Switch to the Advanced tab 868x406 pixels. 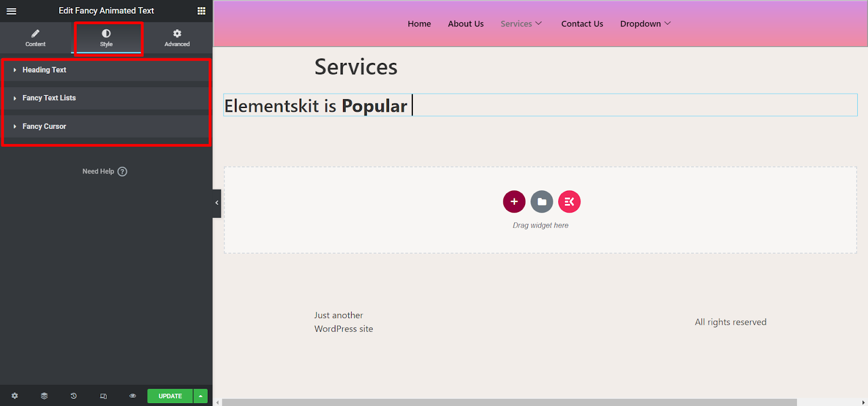177,38
